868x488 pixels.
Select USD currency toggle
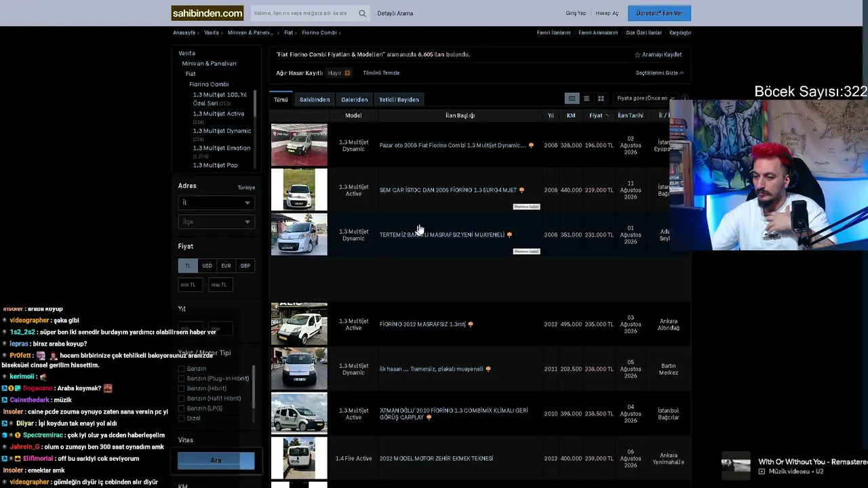point(207,266)
